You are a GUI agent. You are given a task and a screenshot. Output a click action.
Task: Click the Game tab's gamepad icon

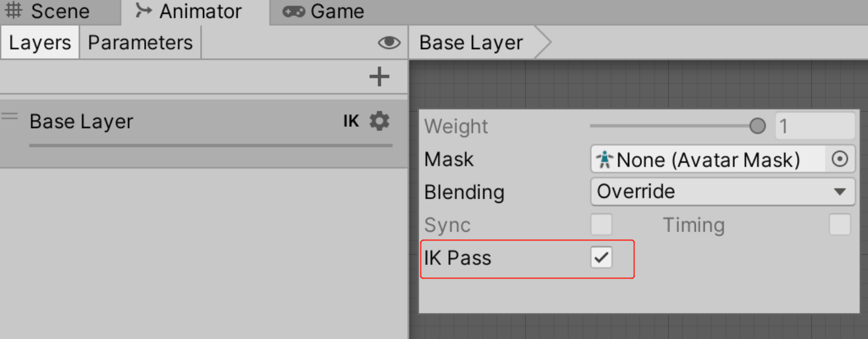[293, 10]
